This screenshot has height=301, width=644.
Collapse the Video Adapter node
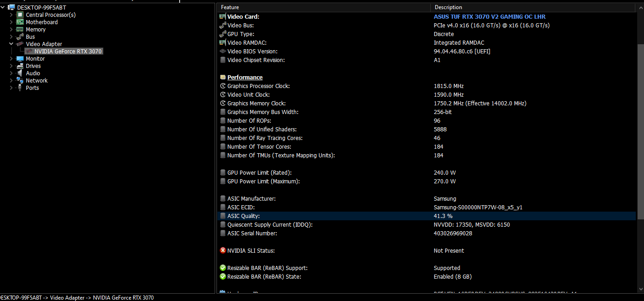pos(11,44)
